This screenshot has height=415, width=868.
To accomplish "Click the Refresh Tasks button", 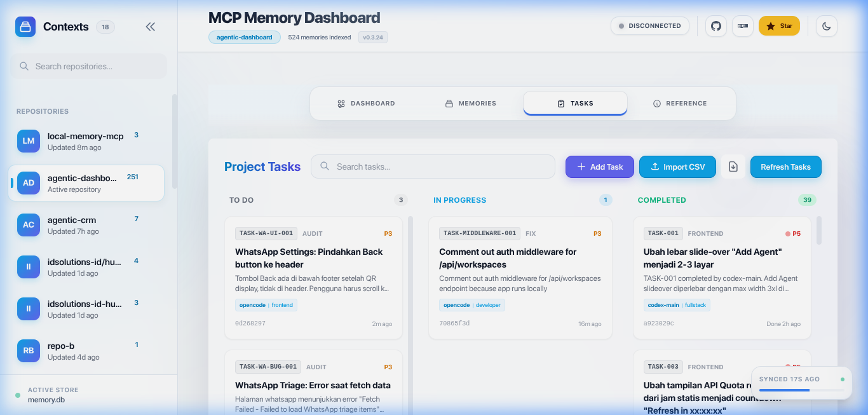I will pos(786,167).
